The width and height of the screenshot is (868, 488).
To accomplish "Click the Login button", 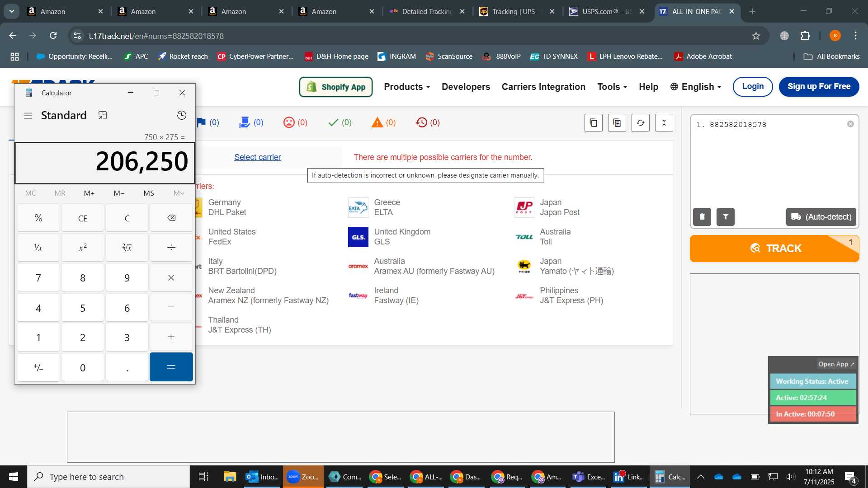I will 753,87.
